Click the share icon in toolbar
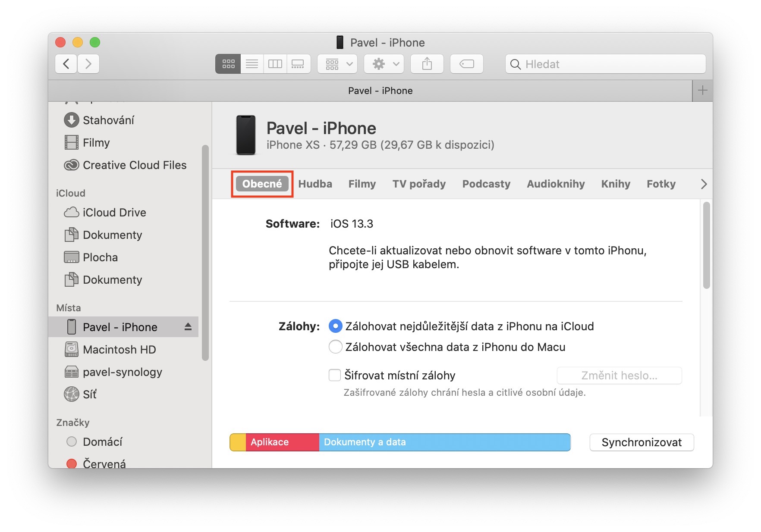Viewport: 761px width, 532px height. 427,64
